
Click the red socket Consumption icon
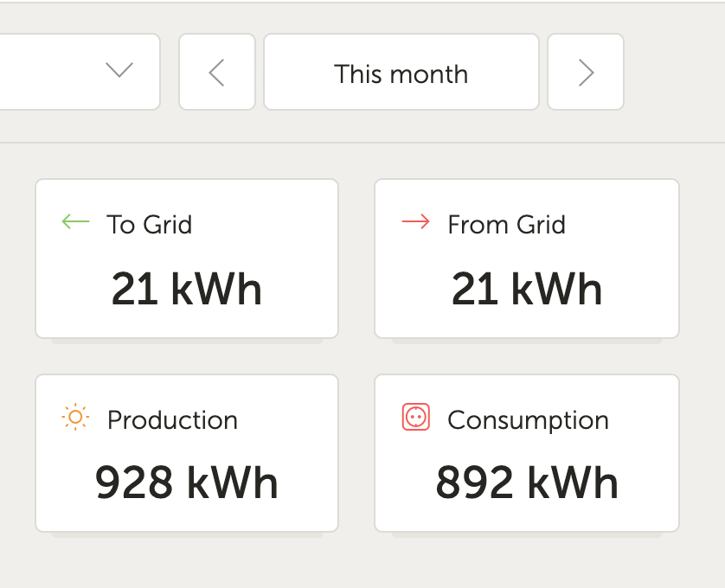(x=415, y=417)
